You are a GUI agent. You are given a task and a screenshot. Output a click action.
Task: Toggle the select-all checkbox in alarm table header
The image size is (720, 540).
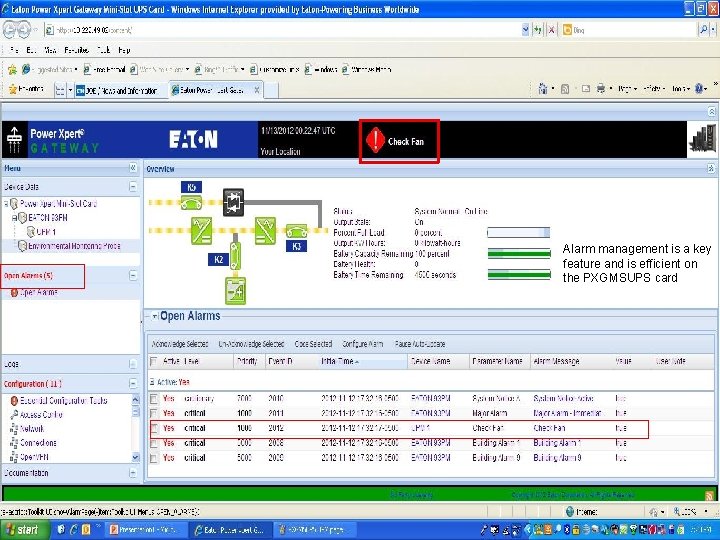tap(154, 361)
